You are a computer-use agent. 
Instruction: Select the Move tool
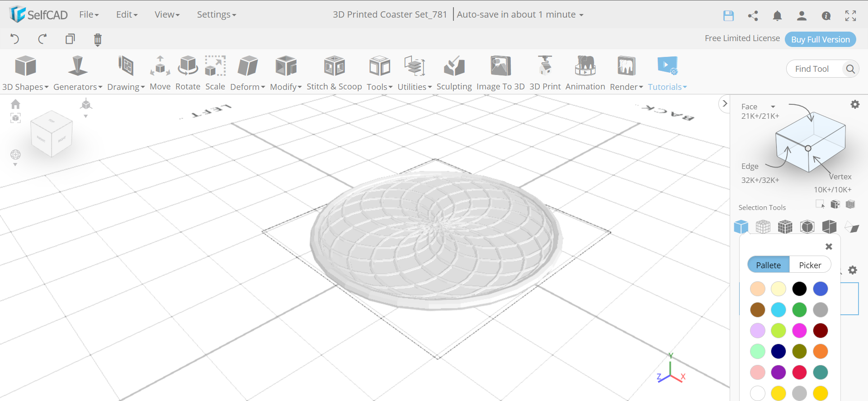(160, 73)
